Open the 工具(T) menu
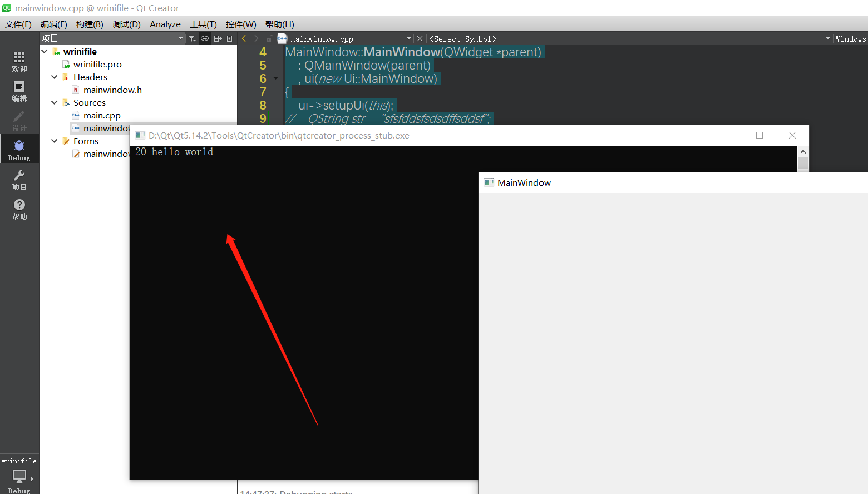Viewport: 868px width, 494px height. [203, 24]
